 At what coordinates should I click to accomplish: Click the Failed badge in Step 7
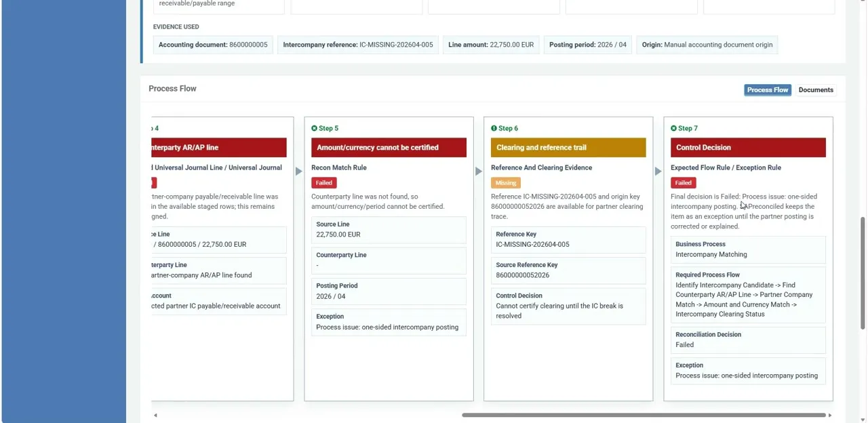(684, 182)
